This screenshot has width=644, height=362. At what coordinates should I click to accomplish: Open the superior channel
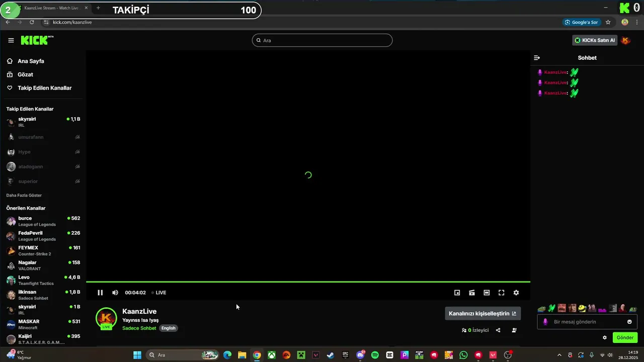[x=43, y=181]
